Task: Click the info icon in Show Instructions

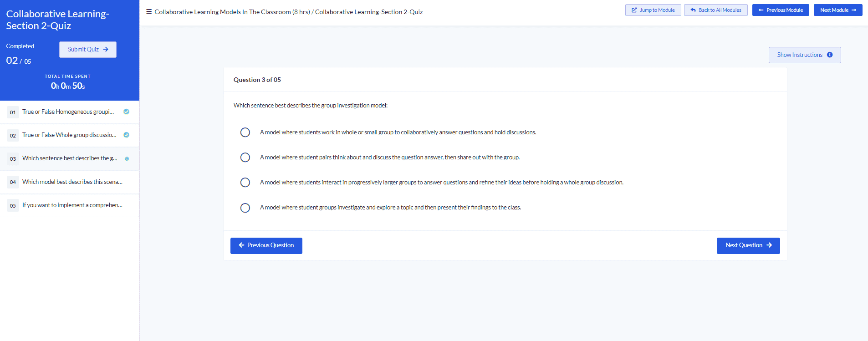Action: pos(830,55)
